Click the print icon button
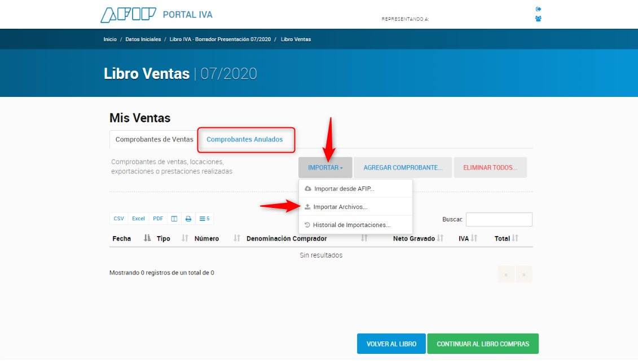The width and height of the screenshot is (638, 364). [188, 219]
